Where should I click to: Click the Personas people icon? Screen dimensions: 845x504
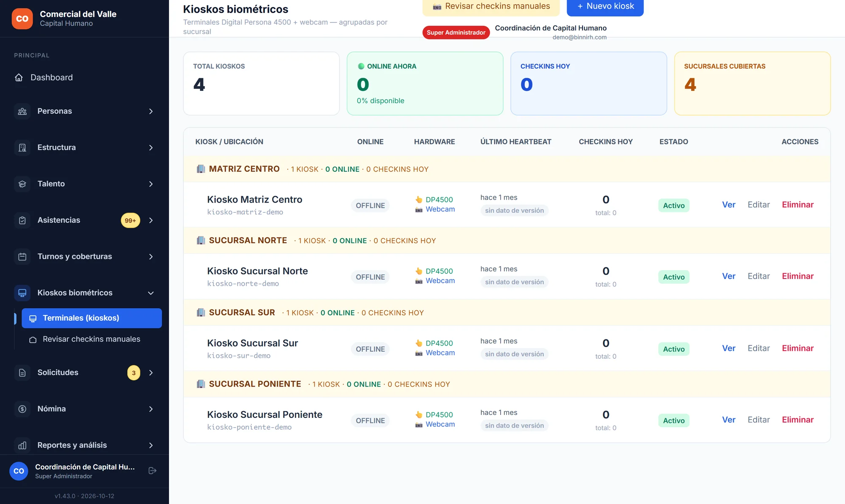22,111
